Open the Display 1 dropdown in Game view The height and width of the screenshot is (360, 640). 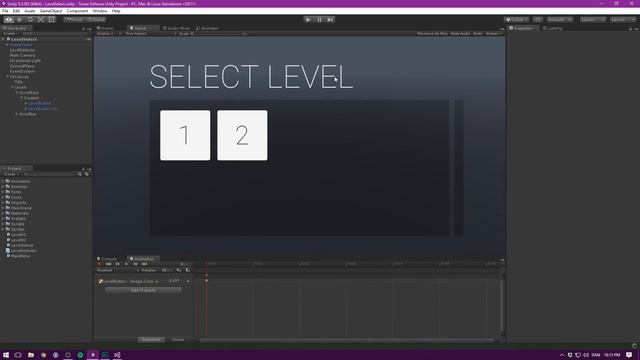click(x=108, y=33)
